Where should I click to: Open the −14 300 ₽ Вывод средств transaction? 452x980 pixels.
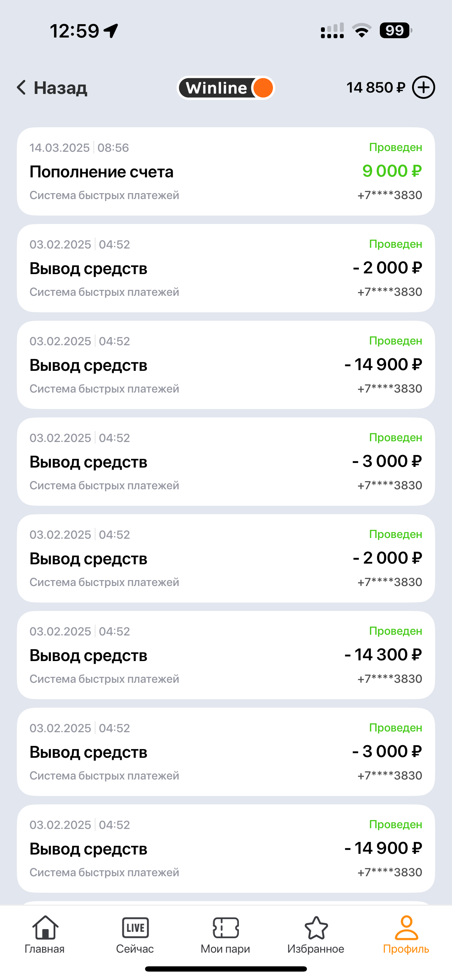point(226,655)
